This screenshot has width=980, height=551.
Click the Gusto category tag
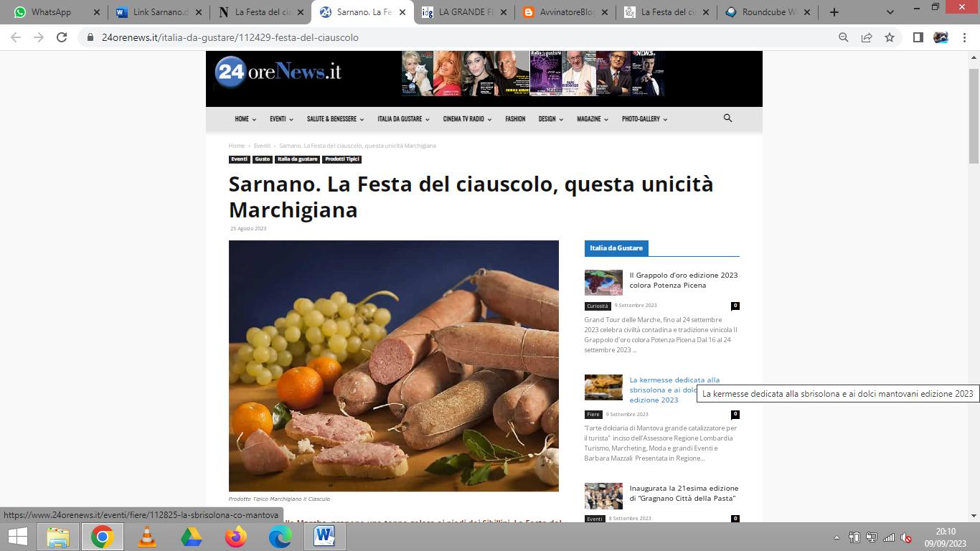point(263,159)
